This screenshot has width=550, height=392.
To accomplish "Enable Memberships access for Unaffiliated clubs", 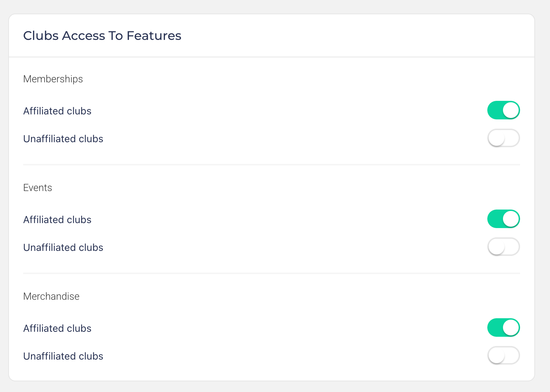I will [503, 138].
